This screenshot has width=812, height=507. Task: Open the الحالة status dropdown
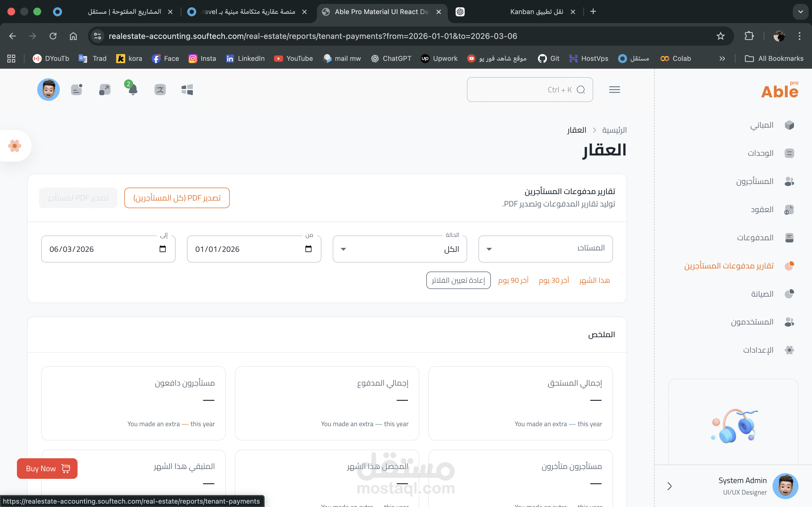pyautogui.click(x=399, y=249)
